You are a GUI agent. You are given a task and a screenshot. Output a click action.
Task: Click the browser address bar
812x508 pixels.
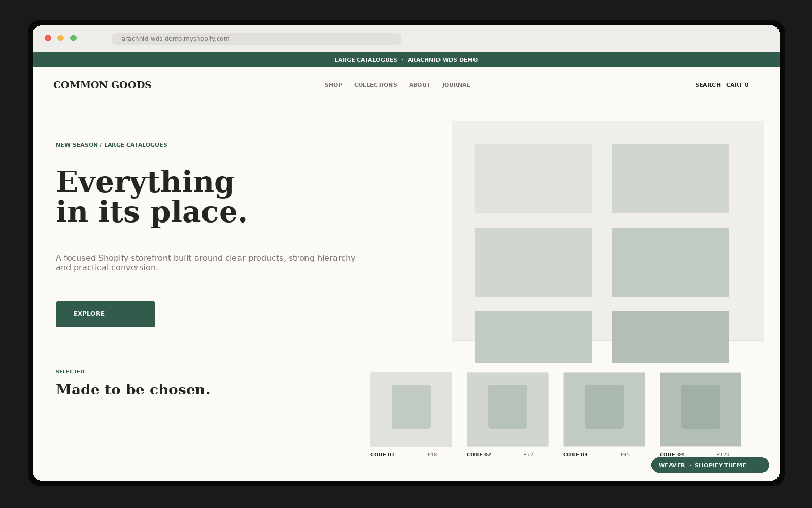[256, 39]
